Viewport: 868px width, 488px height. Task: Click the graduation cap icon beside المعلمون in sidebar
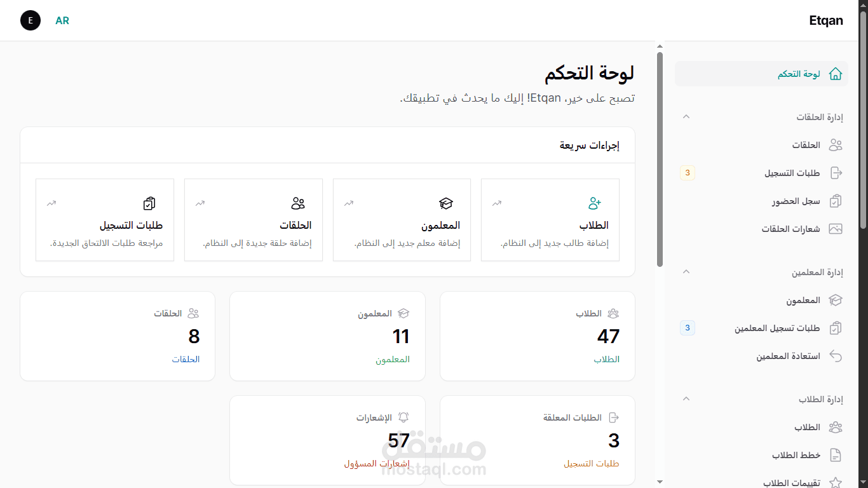pyautogui.click(x=836, y=300)
